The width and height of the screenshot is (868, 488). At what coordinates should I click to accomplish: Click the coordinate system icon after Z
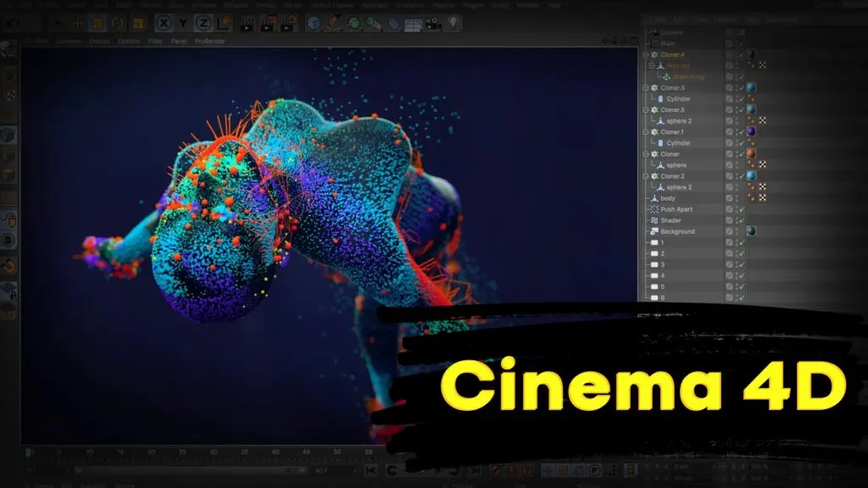pyautogui.click(x=224, y=23)
